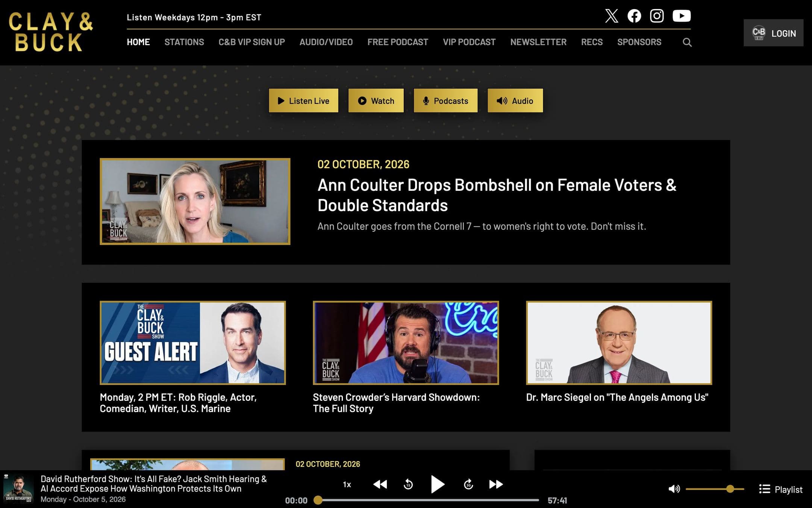Click the Dr. Marc Siegel thumbnail image
Screen dimensions: 812x508
coord(619,343)
